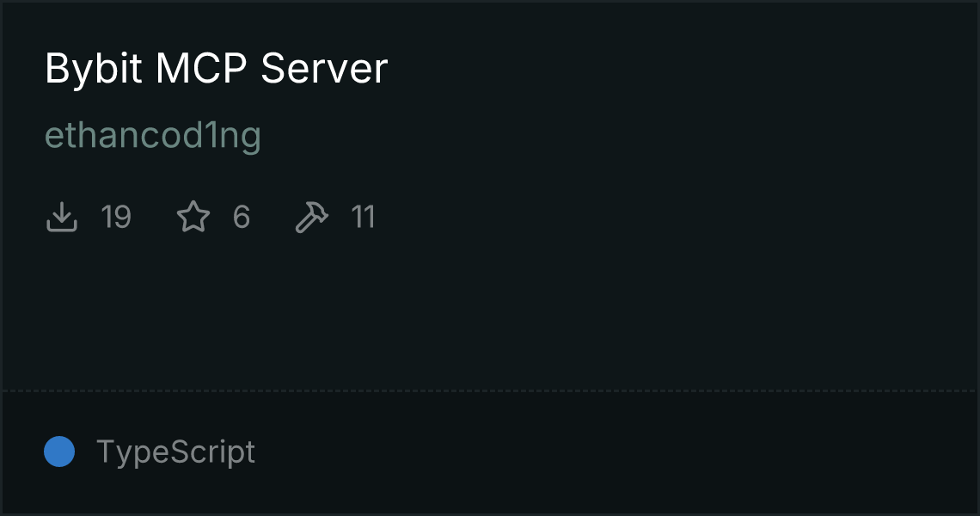This screenshot has width=980, height=516.
Task: Click the empty card body area
Action: 490,313
